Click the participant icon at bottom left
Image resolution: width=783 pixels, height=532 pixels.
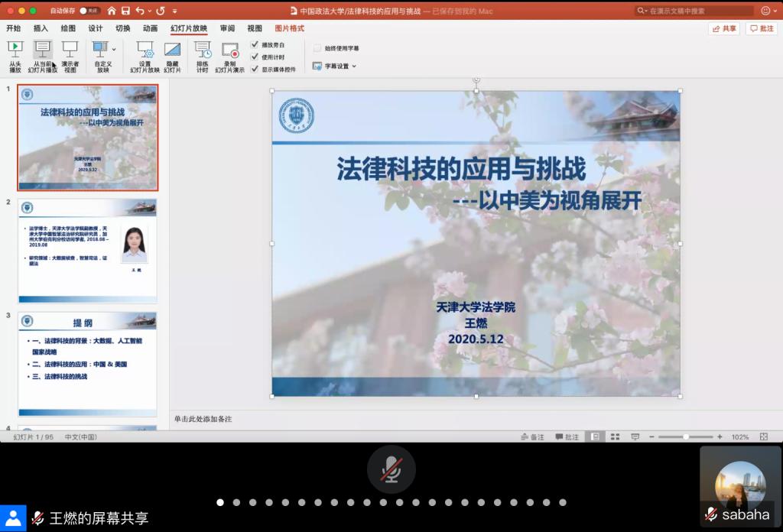pyautogui.click(x=13, y=518)
